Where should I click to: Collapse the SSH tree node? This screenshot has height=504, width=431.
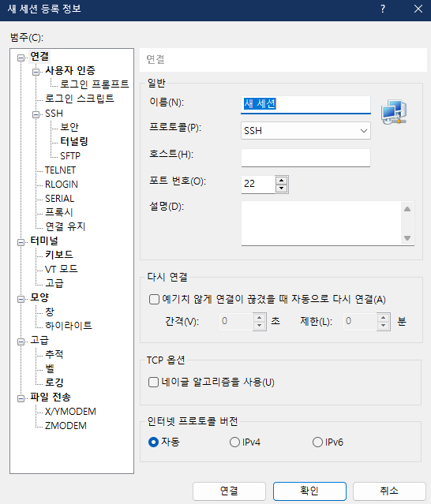coord(36,114)
